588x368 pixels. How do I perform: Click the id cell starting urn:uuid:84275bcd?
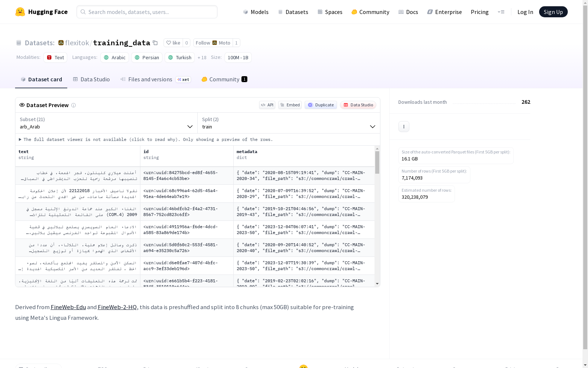187,176
